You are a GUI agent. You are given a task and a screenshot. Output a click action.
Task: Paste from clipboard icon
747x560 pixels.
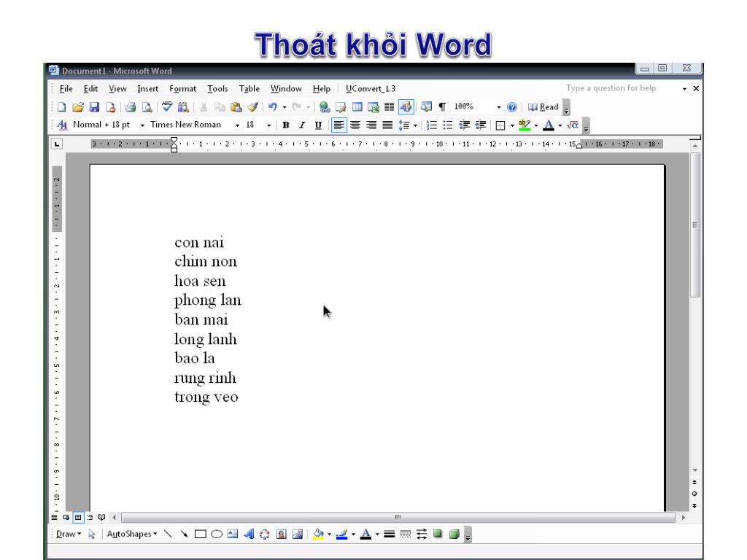tap(236, 107)
